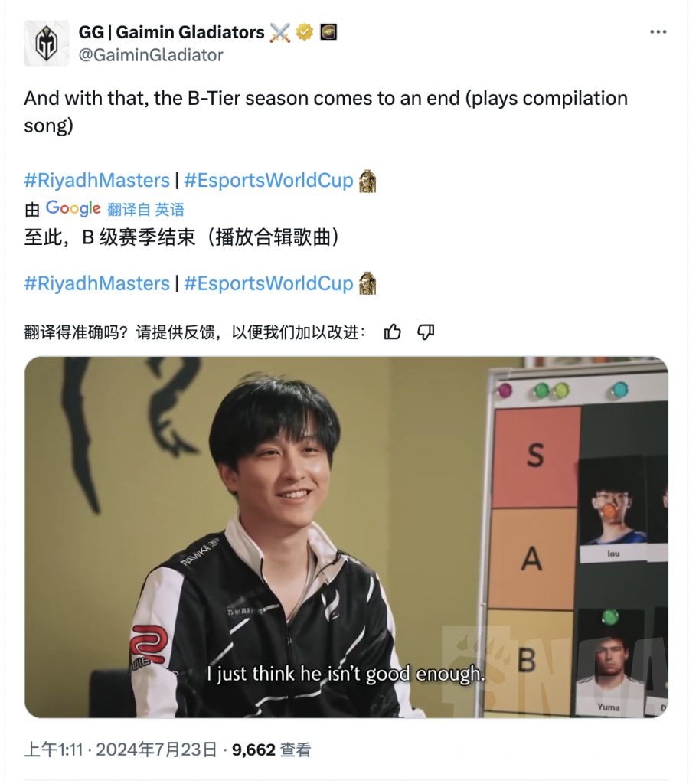Screen dimensions: 699x784
Task: Click the trophy emoji after first #EsportsWorldCup
Action: (368, 181)
